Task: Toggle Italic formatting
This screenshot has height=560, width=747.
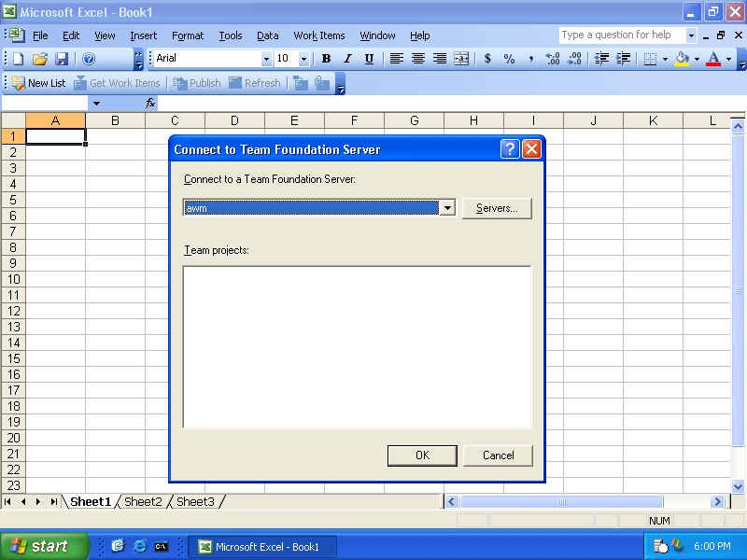Action: [x=347, y=59]
